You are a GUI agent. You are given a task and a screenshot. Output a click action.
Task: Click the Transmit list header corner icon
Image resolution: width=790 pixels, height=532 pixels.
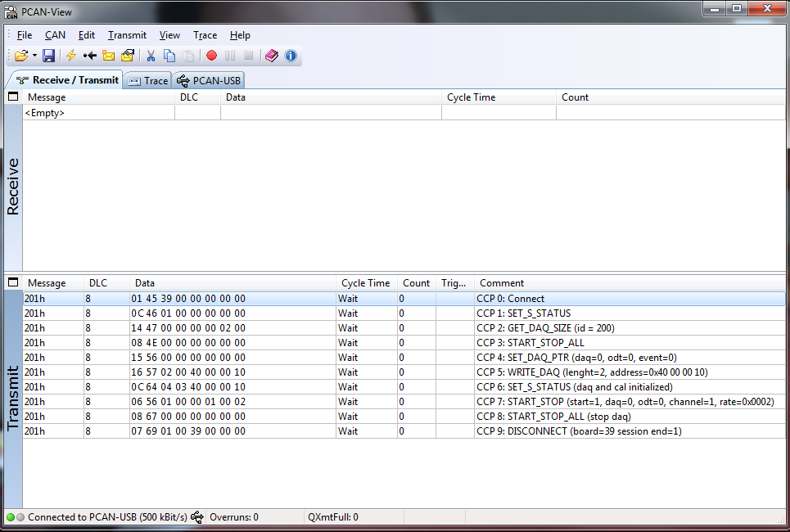(13, 282)
